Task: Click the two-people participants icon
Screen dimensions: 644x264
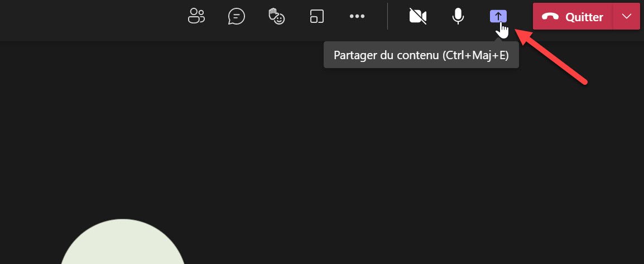Action: (x=196, y=16)
